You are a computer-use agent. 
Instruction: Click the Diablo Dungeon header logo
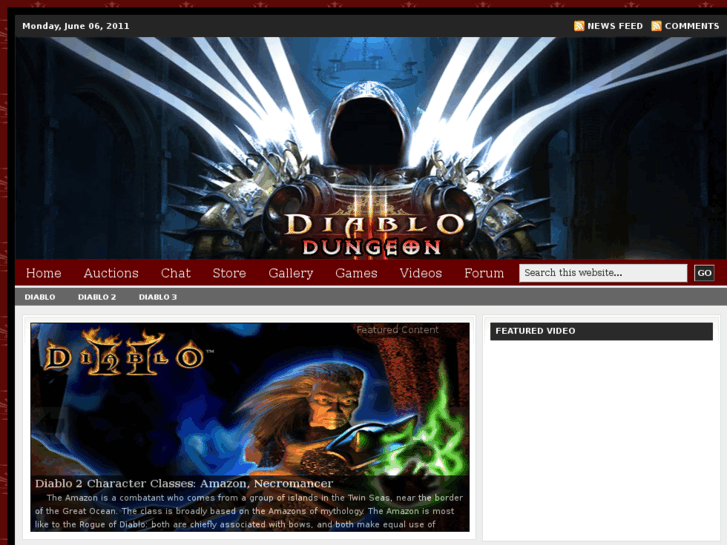[x=373, y=234]
